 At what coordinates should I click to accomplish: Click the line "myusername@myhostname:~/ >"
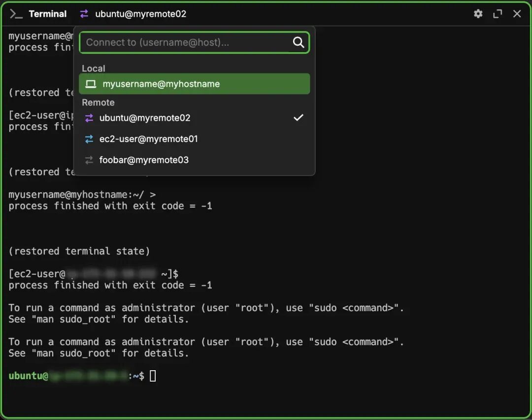82,195
